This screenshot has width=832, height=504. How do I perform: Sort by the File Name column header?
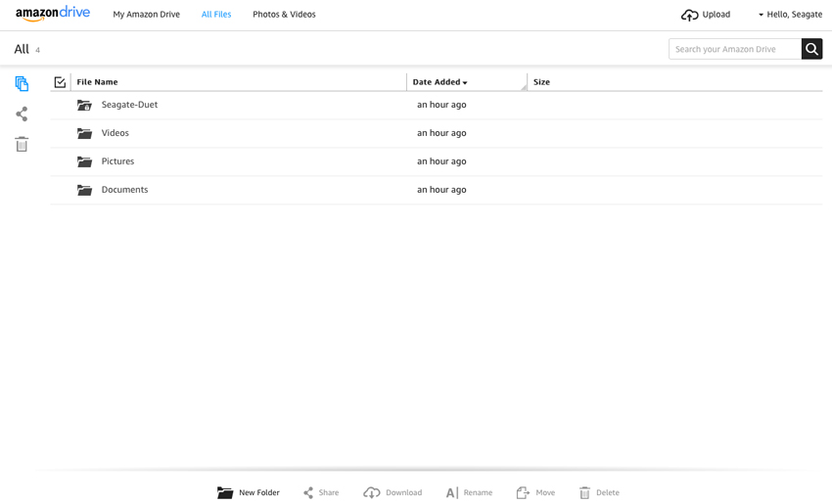coord(97,81)
